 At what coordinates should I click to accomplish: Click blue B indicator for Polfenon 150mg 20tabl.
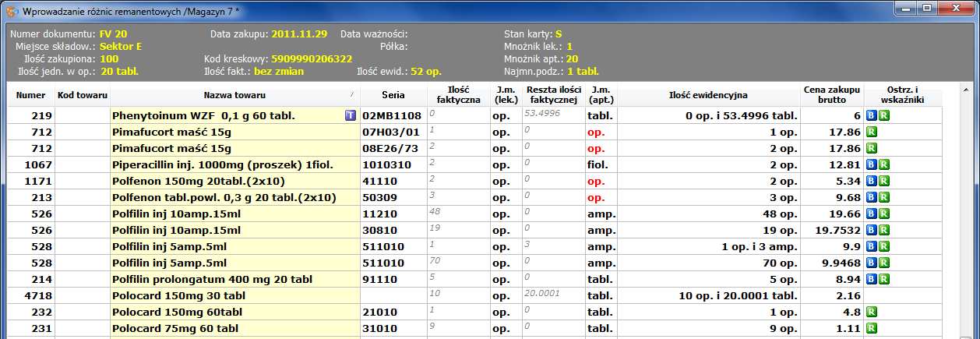872,181
